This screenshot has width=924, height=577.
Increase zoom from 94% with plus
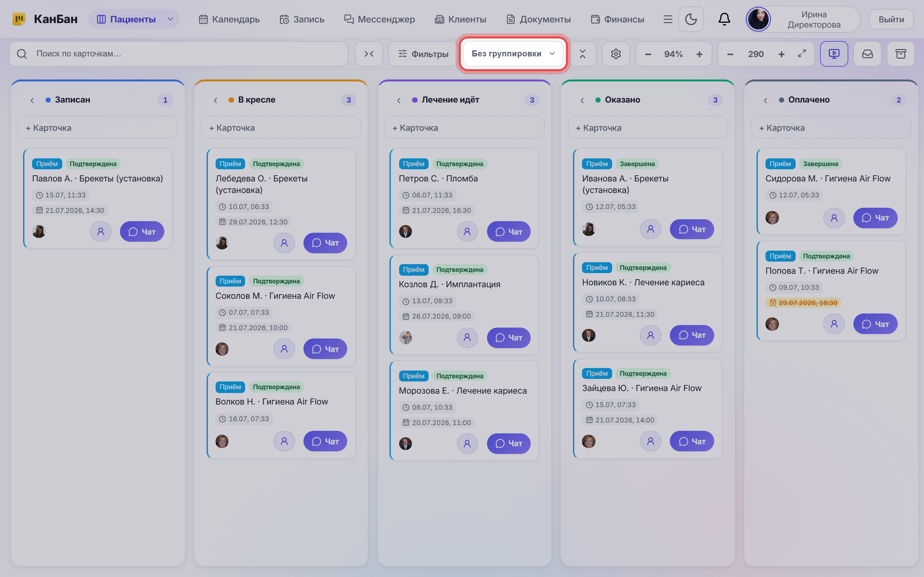699,54
